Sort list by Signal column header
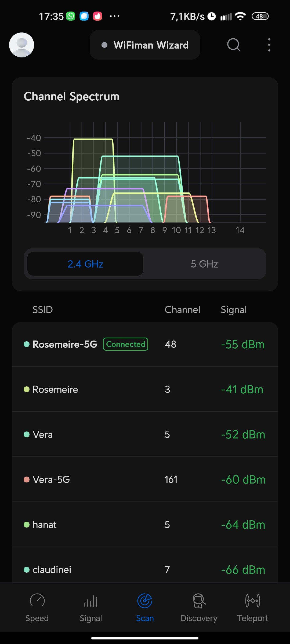This screenshot has width=290, height=644. coord(234,310)
